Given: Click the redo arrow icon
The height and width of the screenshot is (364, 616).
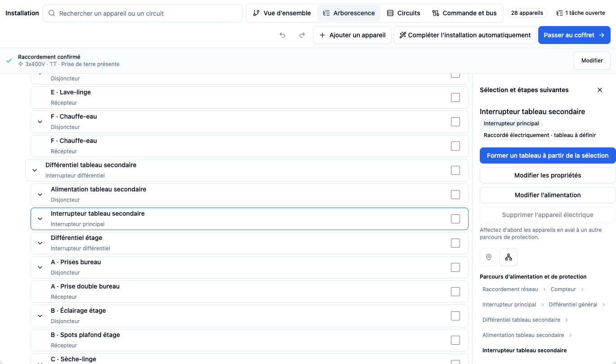Looking at the screenshot, I should [x=302, y=35].
